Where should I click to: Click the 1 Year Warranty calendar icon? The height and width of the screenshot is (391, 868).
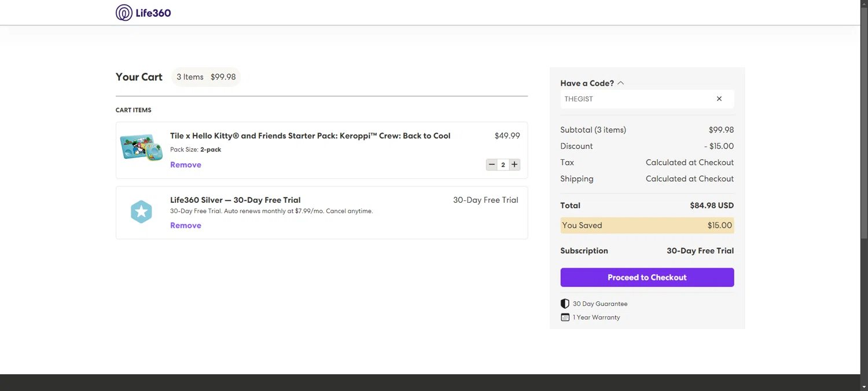pyautogui.click(x=565, y=317)
